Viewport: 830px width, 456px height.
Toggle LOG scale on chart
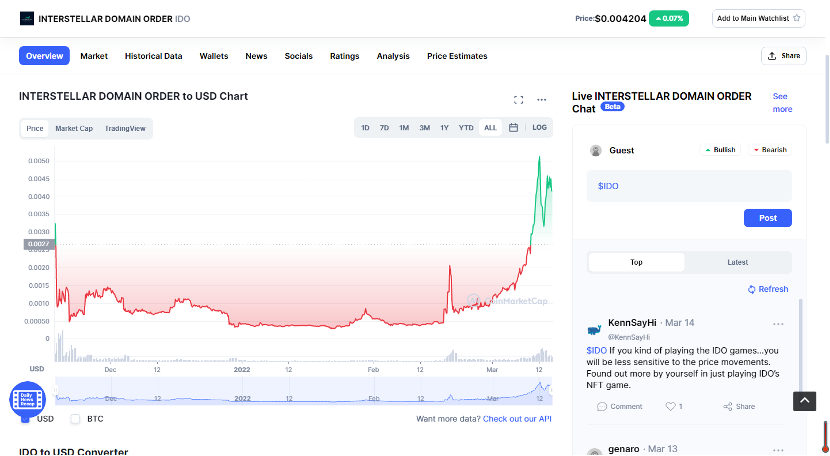pyautogui.click(x=539, y=128)
